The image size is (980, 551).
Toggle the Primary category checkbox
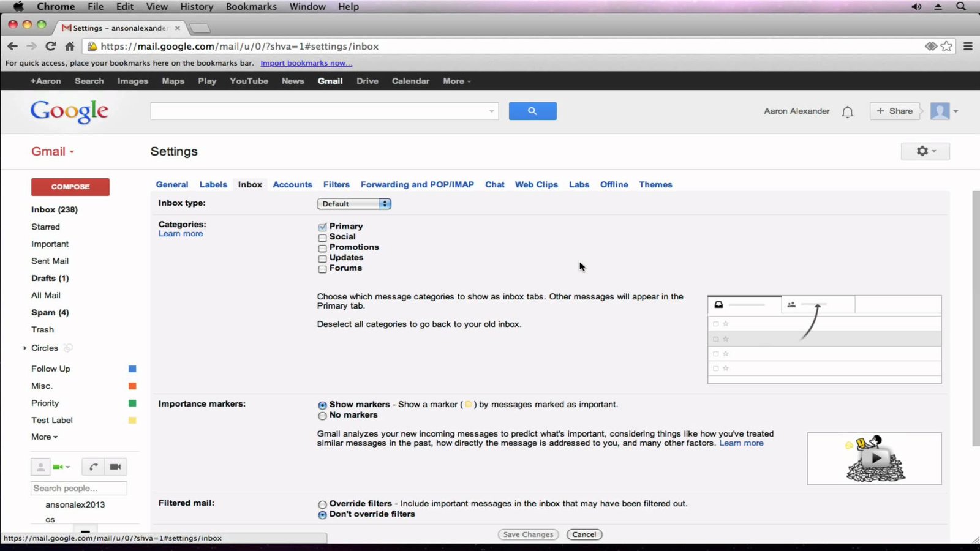322,227
